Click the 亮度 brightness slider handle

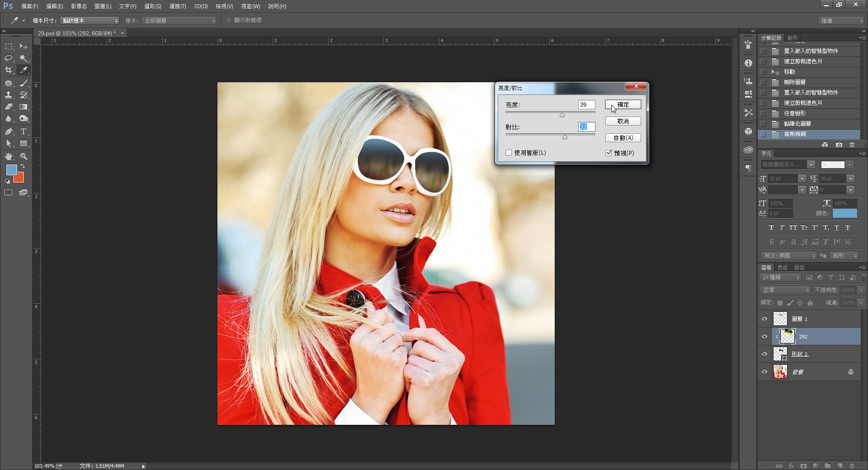[x=562, y=115]
